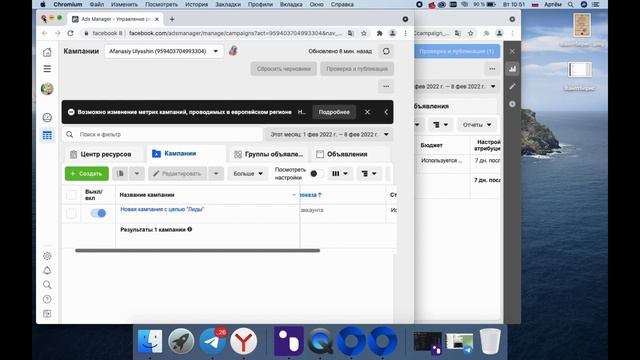Open the Chromium profile icon in front window
This screenshot has width=640, height=360.
[392, 33]
